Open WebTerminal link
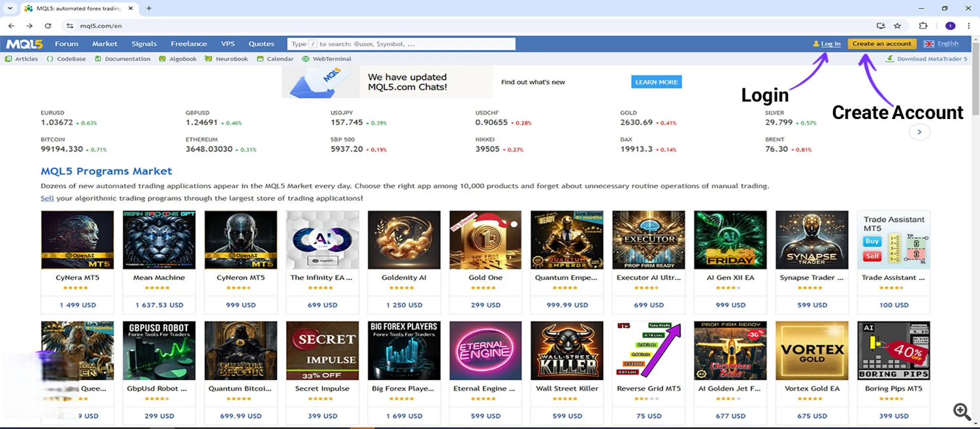The height and width of the screenshot is (429, 980). click(x=327, y=59)
